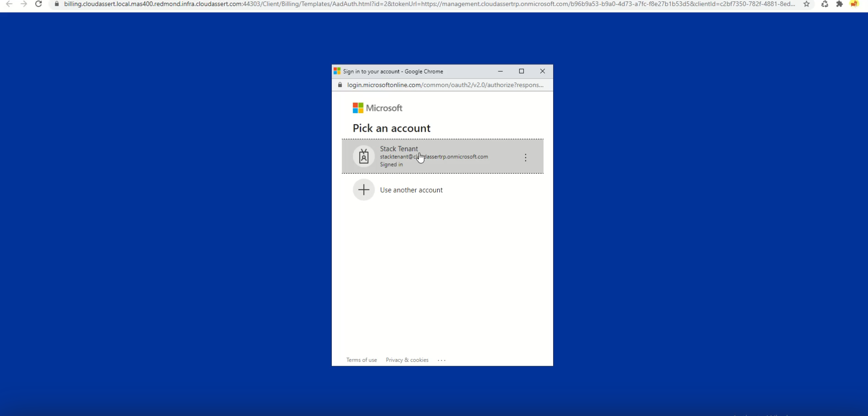
Task: Click the Microsoft logo in sign-in page
Action: [x=377, y=108]
